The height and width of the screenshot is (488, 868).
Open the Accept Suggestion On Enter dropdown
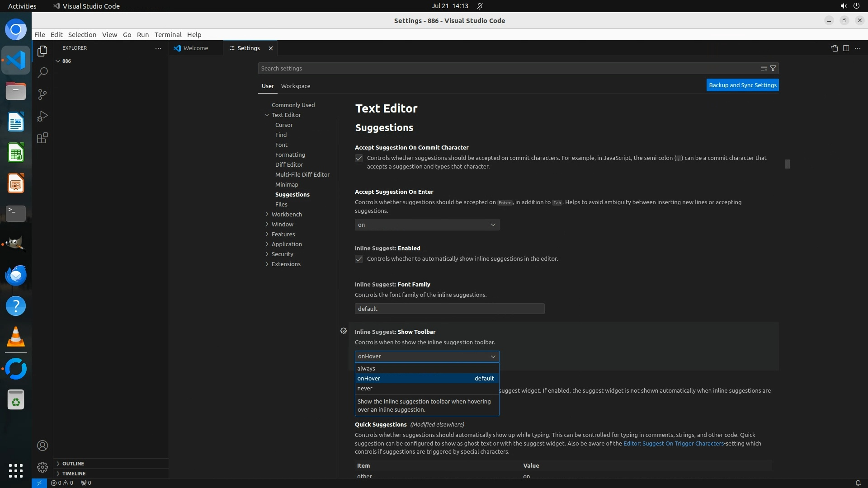point(427,225)
